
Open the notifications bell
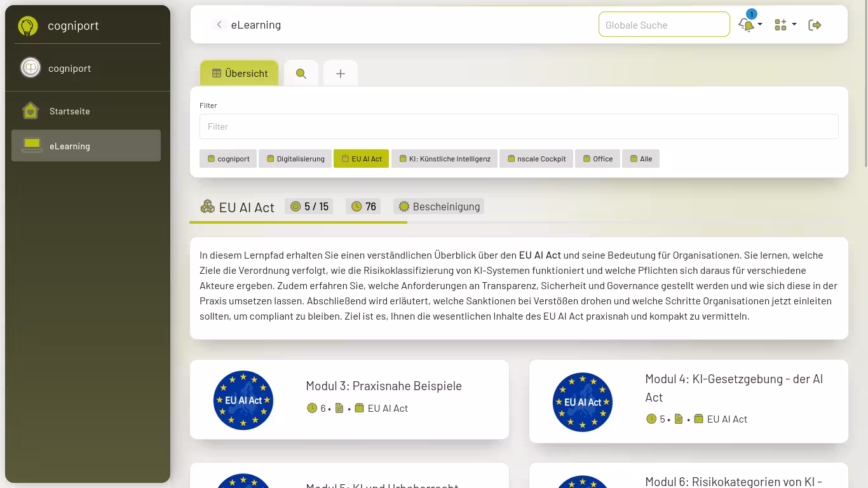[747, 25]
